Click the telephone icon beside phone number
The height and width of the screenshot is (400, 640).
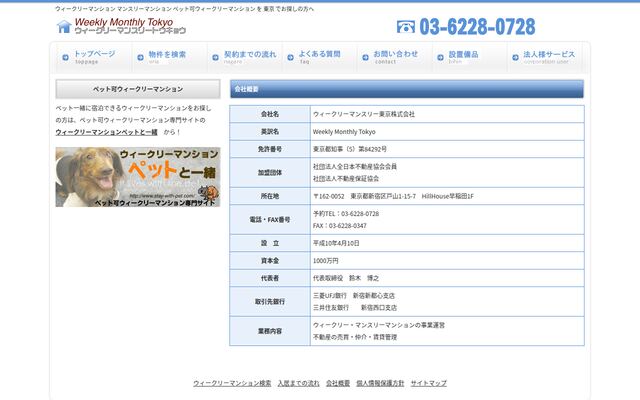[406, 27]
